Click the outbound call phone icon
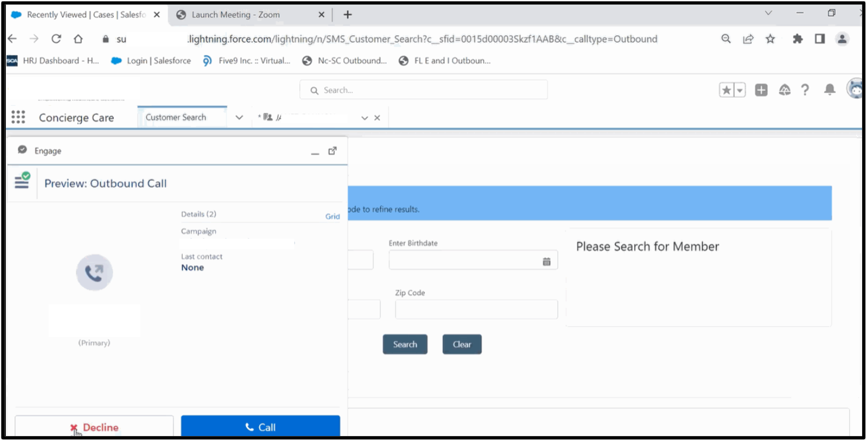The image size is (868, 440). pyautogui.click(x=94, y=273)
